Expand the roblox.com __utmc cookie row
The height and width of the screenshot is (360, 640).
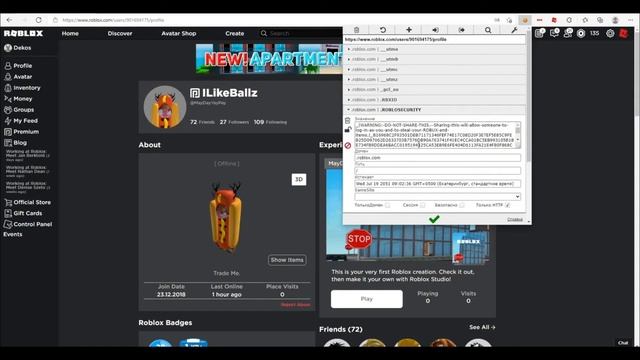(x=435, y=69)
